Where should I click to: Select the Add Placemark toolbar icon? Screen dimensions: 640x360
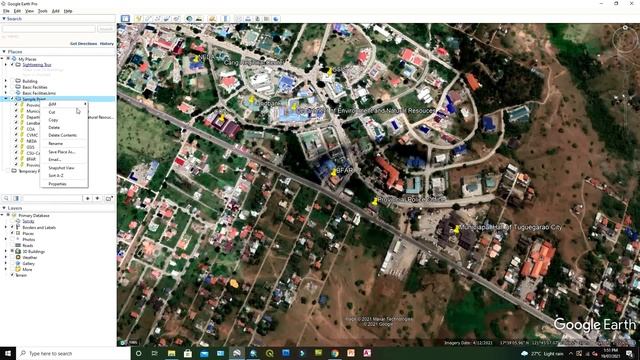(x=138, y=19)
